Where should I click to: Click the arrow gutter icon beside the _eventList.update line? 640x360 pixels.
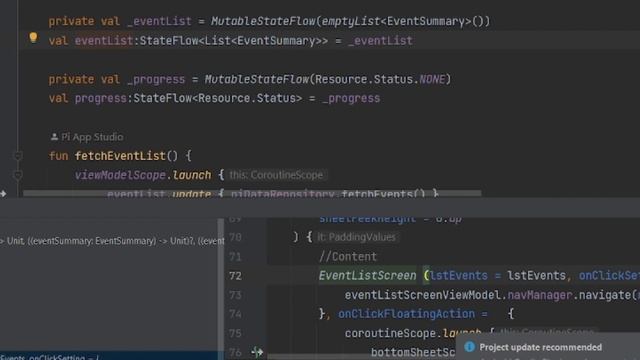3,193
